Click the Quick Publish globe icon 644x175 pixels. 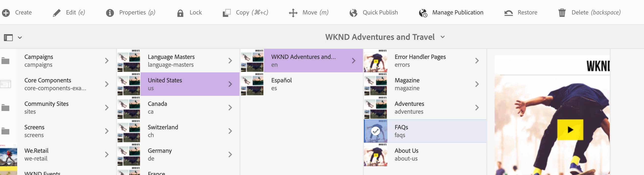tap(354, 13)
